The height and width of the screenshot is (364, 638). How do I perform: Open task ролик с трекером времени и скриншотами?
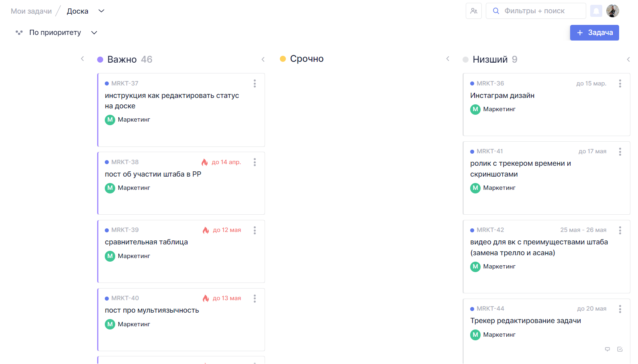[520, 169]
